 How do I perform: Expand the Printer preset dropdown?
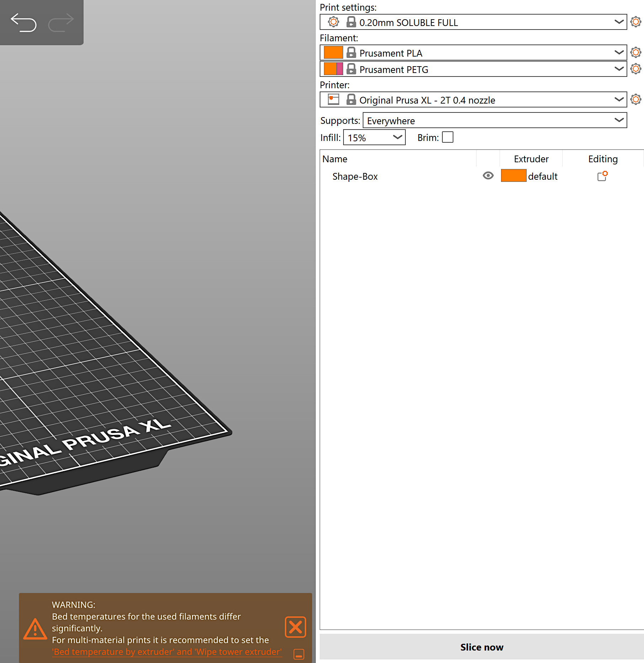pos(619,100)
